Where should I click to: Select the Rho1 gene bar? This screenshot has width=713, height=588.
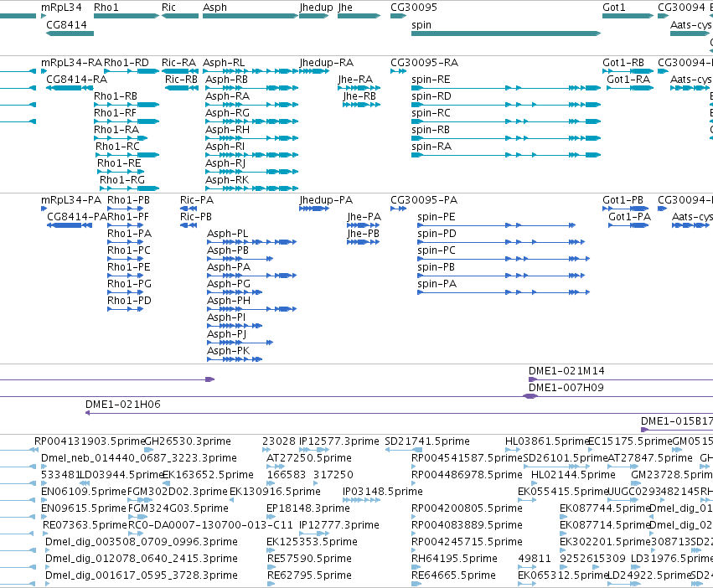(127, 16)
